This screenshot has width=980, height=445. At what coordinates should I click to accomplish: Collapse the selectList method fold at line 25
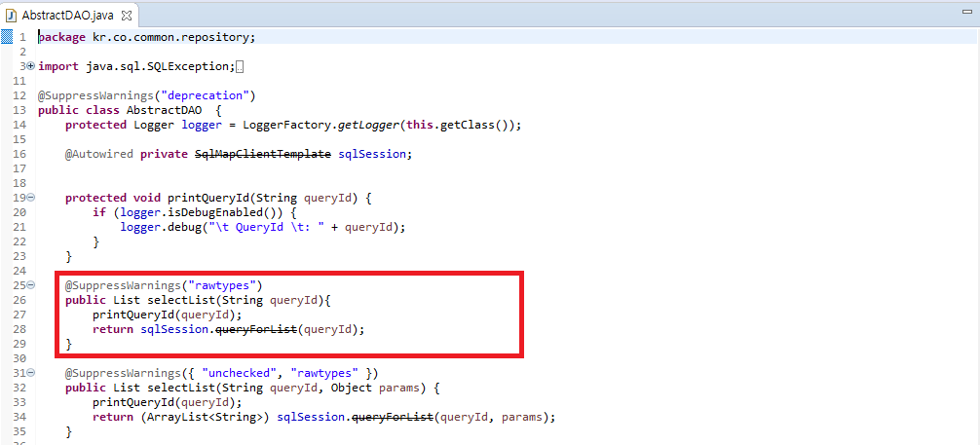[30, 285]
